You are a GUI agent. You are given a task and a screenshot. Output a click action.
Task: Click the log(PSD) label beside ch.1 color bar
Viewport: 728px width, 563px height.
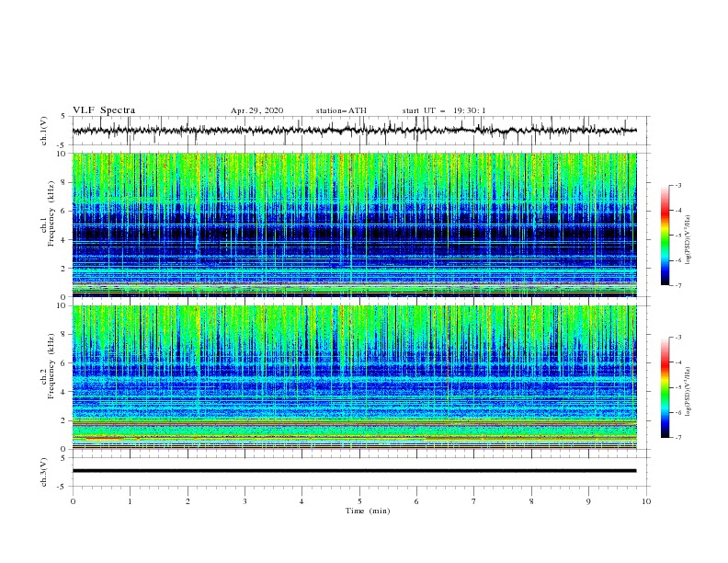click(x=688, y=240)
